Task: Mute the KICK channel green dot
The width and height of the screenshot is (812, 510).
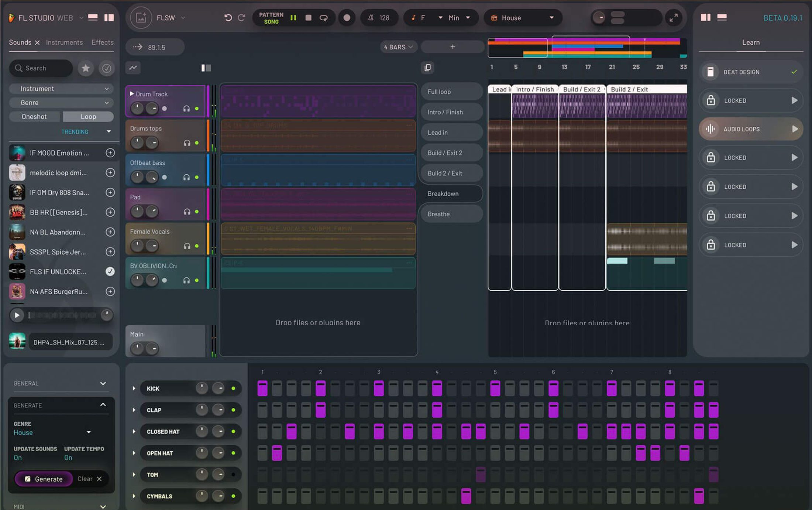Action: tap(233, 389)
